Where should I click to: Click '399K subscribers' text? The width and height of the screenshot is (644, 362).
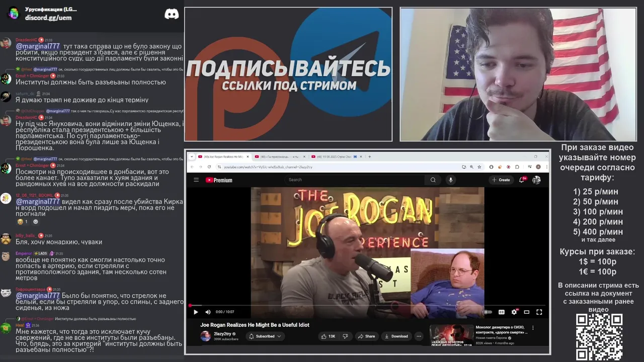pyautogui.click(x=226, y=339)
